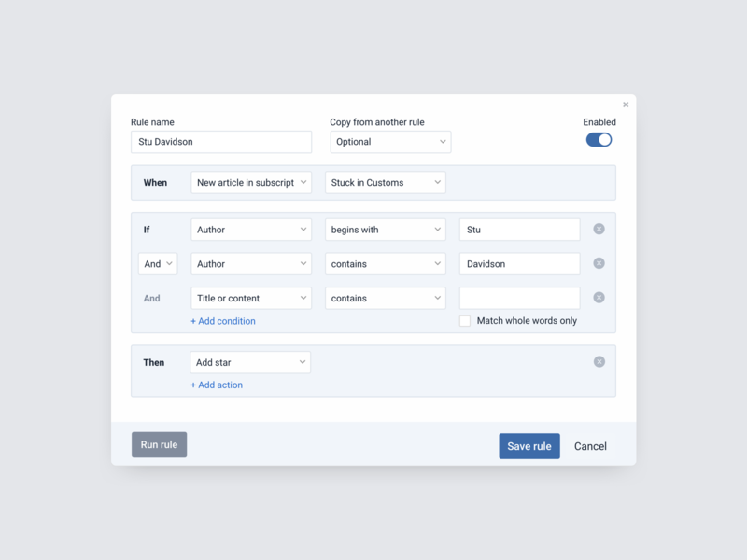This screenshot has width=747, height=560.
Task: Click the Rule name input field
Action: (220, 142)
